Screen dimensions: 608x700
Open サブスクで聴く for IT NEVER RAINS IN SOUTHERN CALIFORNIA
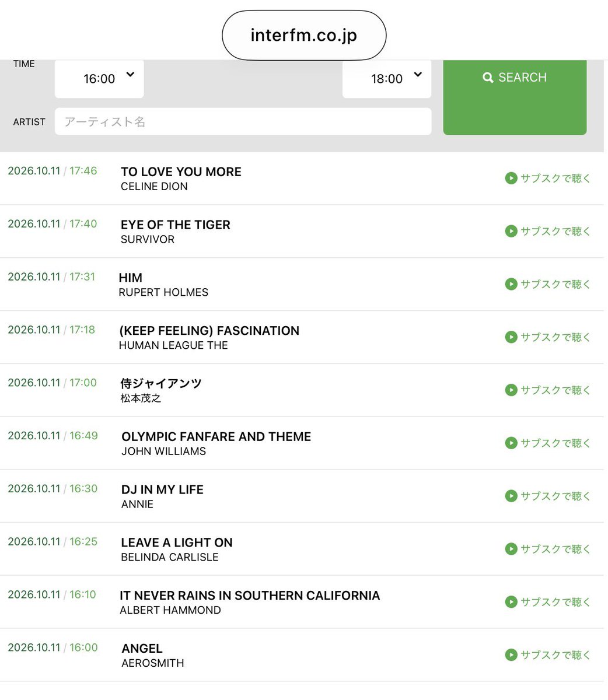pos(548,601)
